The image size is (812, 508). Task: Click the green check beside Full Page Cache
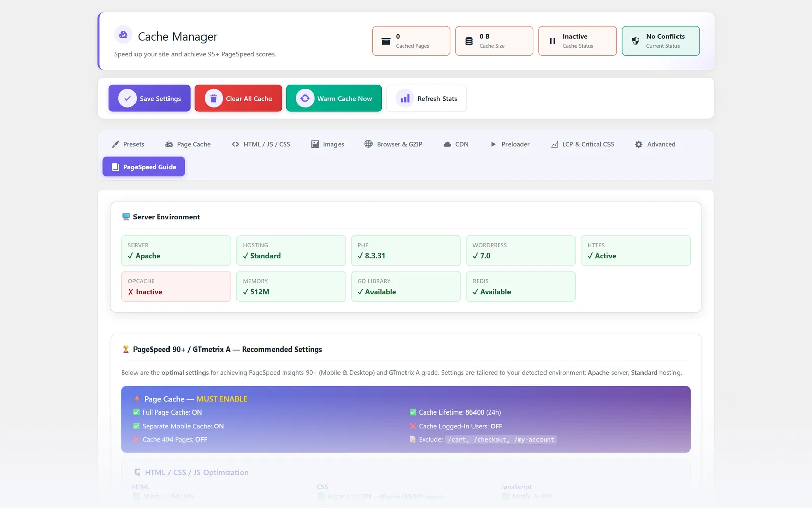point(136,412)
